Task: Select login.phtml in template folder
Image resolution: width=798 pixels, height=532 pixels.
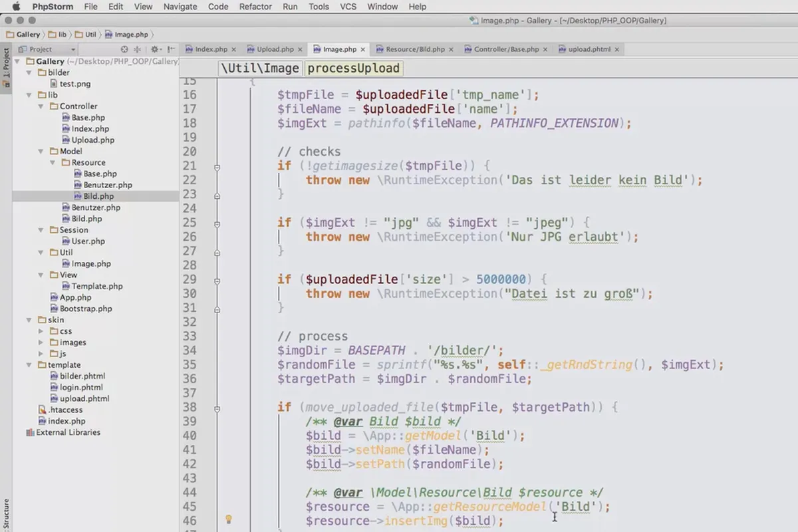Action: point(81,387)
